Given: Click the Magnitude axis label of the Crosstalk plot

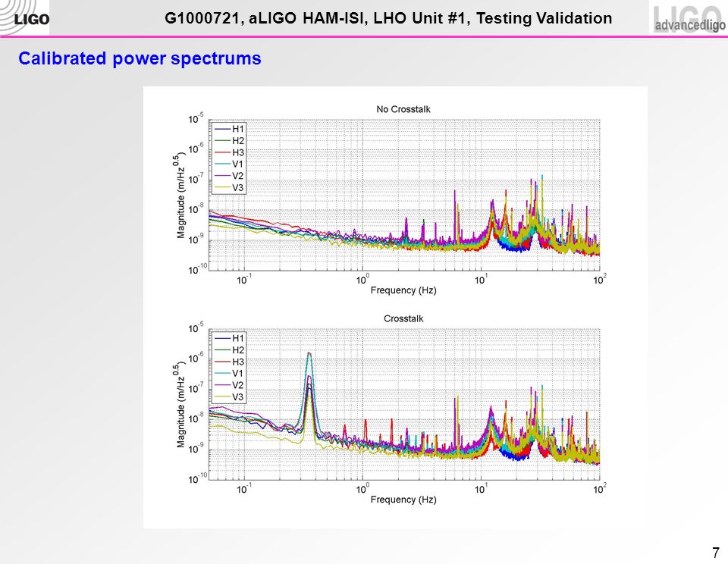Looking at the screenshot, I should 180,406.
